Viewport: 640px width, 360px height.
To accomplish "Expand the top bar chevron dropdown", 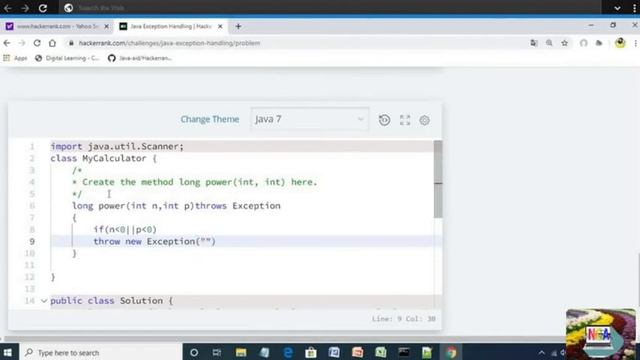I will (x=617, y=8).
